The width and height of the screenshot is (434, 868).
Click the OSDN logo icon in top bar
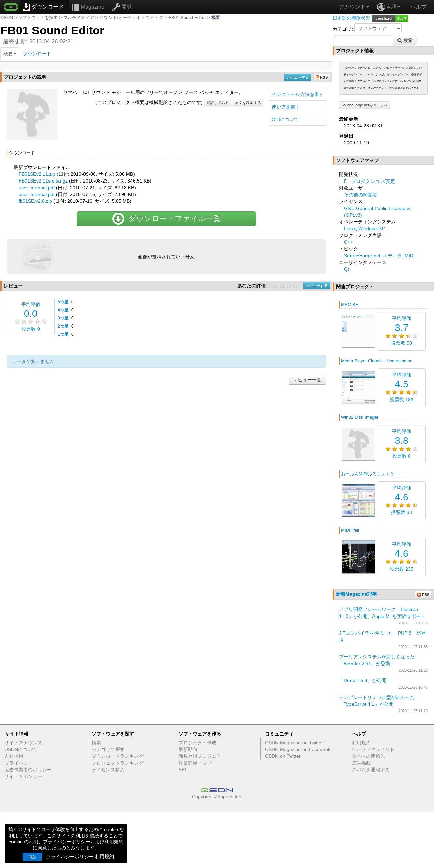pos(10,7)
